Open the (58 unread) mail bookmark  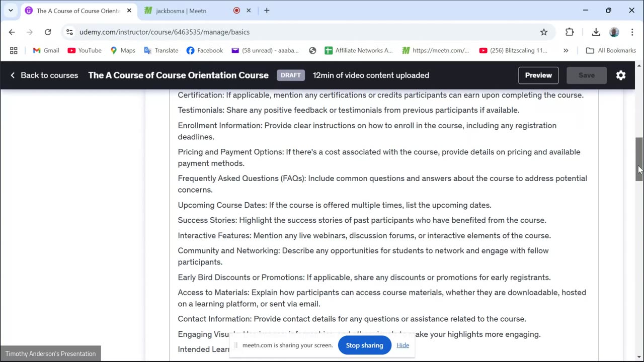point(265,50)
